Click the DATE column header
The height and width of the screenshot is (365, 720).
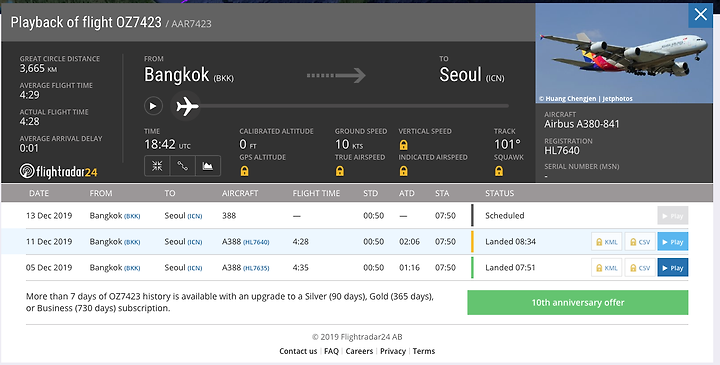[39, 193]
